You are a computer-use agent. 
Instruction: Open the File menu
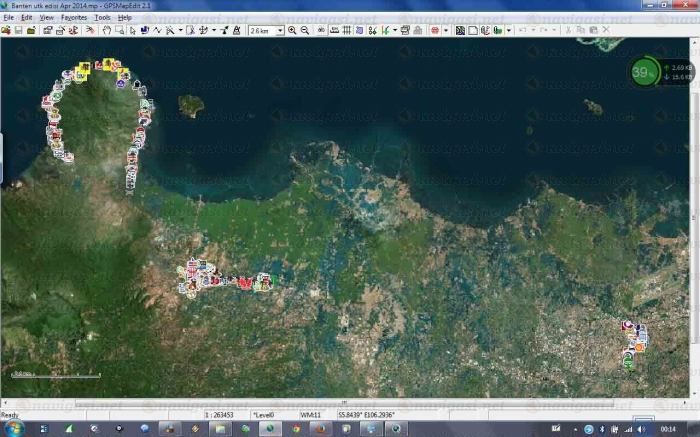(x=9, y=18)
